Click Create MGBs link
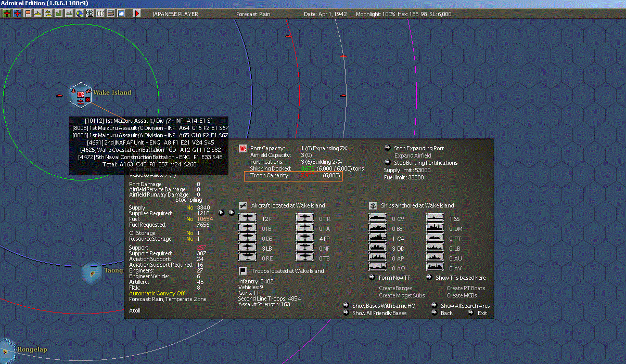The width and height of the screenshot is (626, 364). pos(462,295)
